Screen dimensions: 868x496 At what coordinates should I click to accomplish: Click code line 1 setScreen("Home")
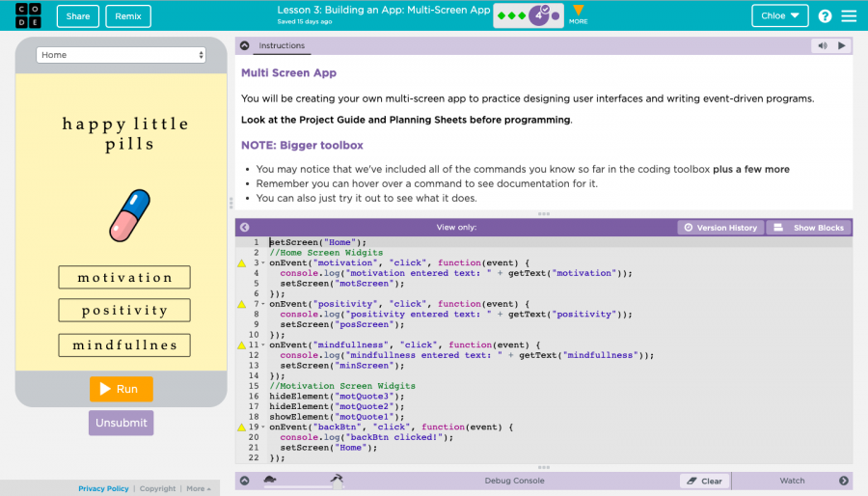317,242
